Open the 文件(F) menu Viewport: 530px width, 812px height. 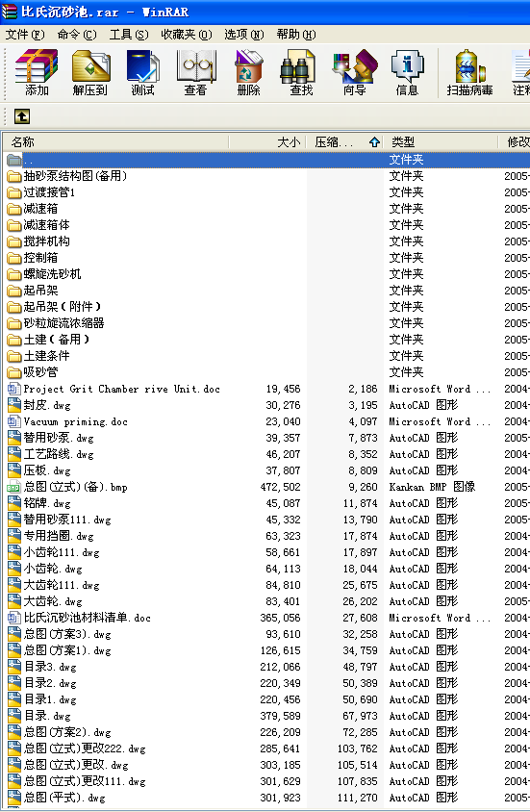[x=25, y=35]
